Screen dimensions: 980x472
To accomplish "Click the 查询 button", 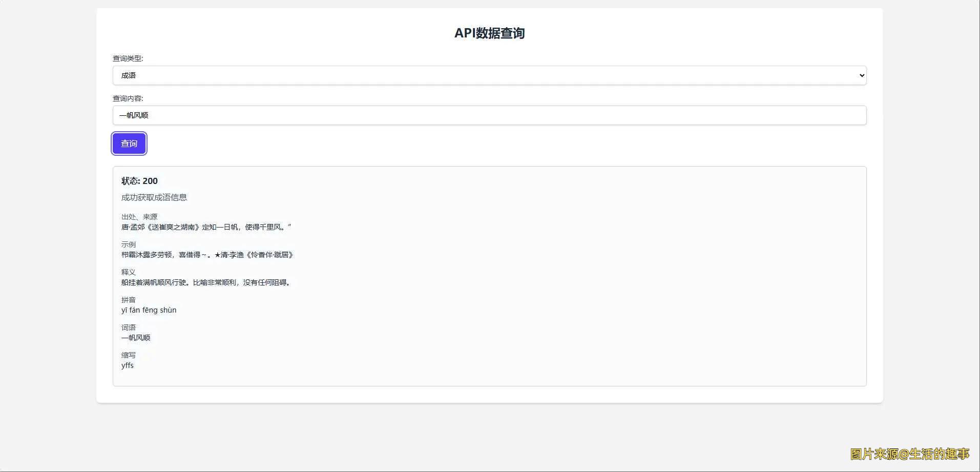I will pos(129,143).
